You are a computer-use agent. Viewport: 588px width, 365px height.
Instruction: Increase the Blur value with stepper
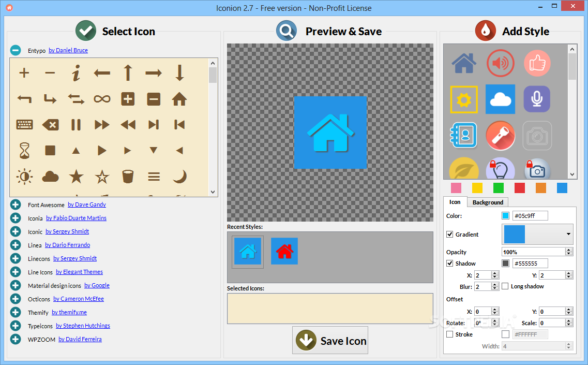coord(495,285)
